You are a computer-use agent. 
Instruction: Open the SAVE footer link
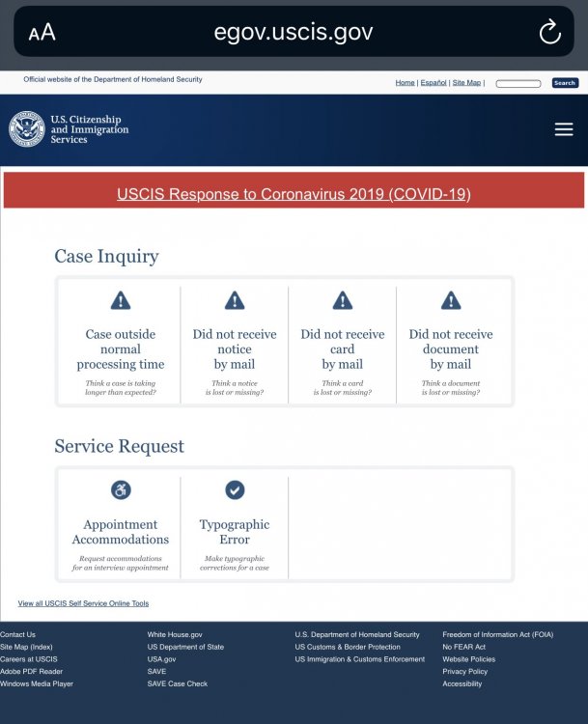click(x=156, y=671)
